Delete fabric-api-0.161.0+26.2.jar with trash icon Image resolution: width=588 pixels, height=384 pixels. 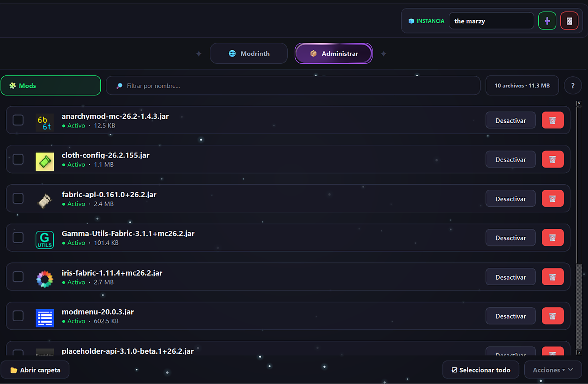click(x=552, y=198)
